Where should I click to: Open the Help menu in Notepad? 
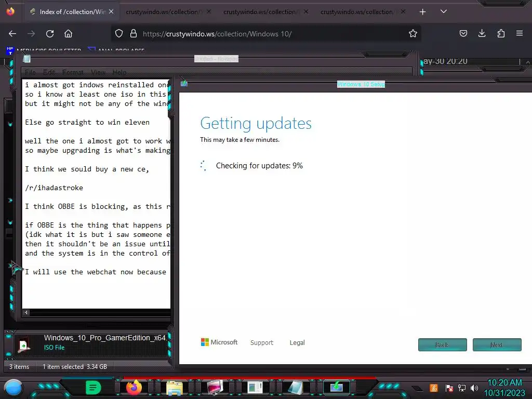tap(119, 72)
